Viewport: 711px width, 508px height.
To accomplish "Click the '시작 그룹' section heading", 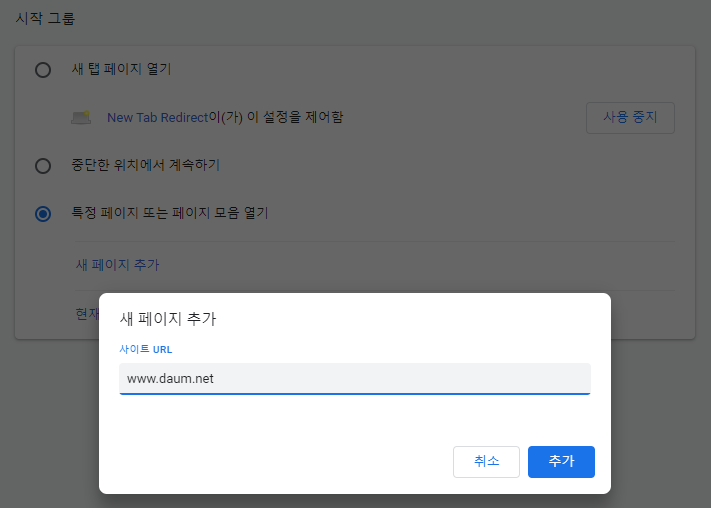I will coord(45,19).
